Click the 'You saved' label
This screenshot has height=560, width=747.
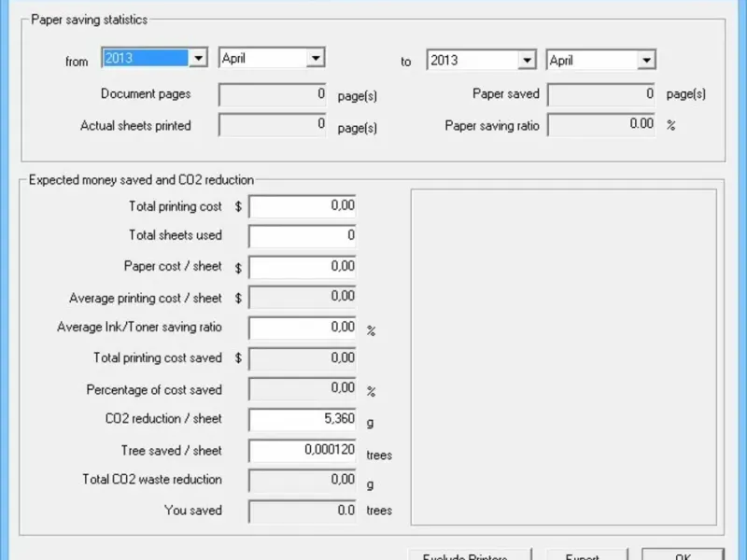[x=193, y=510]
